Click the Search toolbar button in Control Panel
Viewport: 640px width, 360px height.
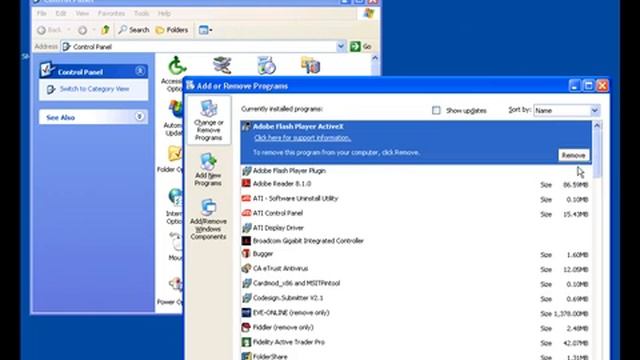pos(134,30)
